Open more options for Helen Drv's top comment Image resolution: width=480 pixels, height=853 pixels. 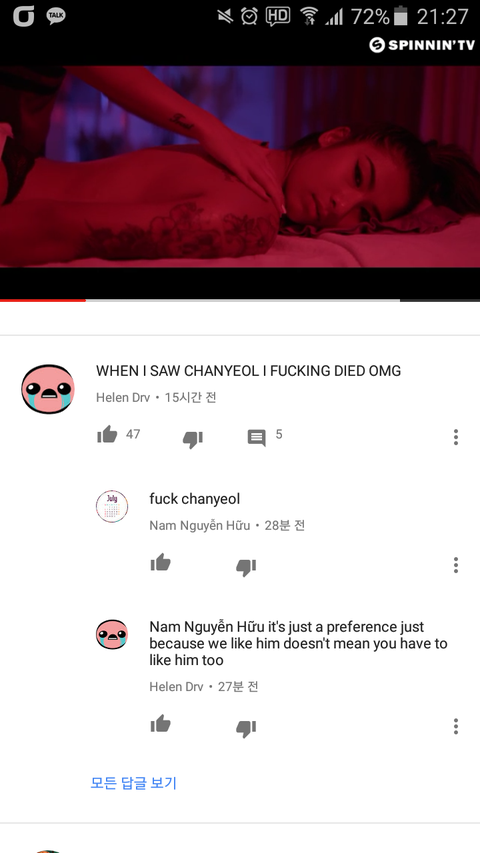[x=456, y=437]
